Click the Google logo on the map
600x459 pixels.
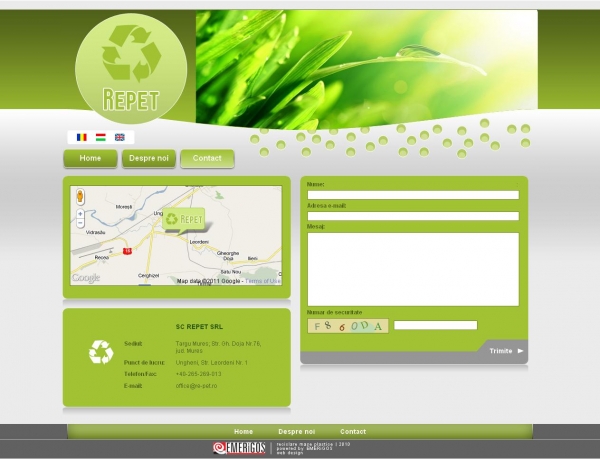[86, 278]
